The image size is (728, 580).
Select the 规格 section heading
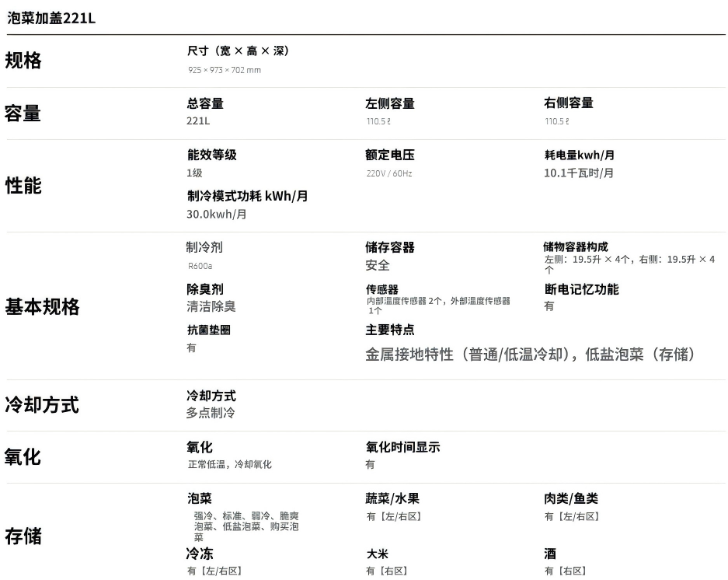point(23,61)
